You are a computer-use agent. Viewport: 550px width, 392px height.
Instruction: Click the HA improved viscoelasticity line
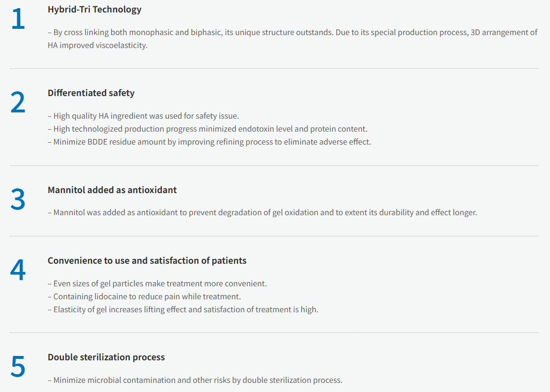pyautogui.click(x=98, y=46)
